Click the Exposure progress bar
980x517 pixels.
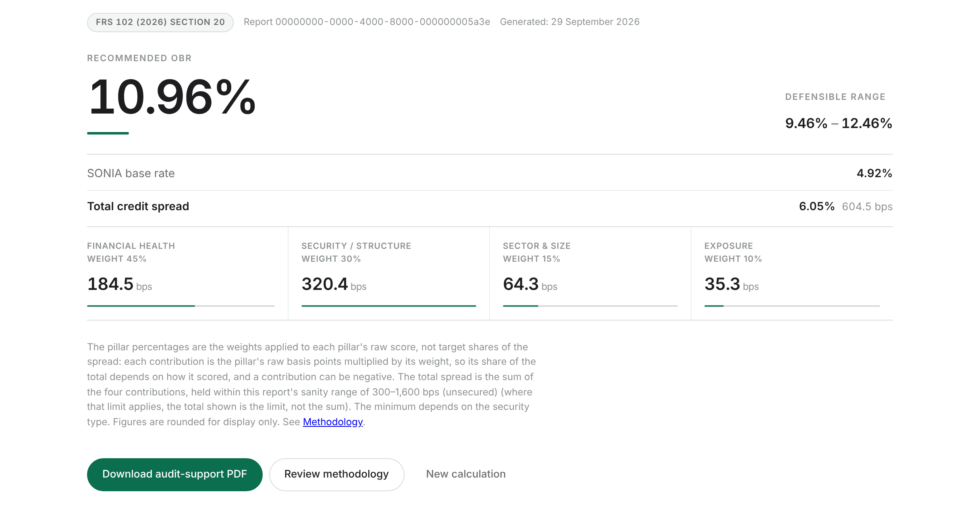(x=792, y=306)
